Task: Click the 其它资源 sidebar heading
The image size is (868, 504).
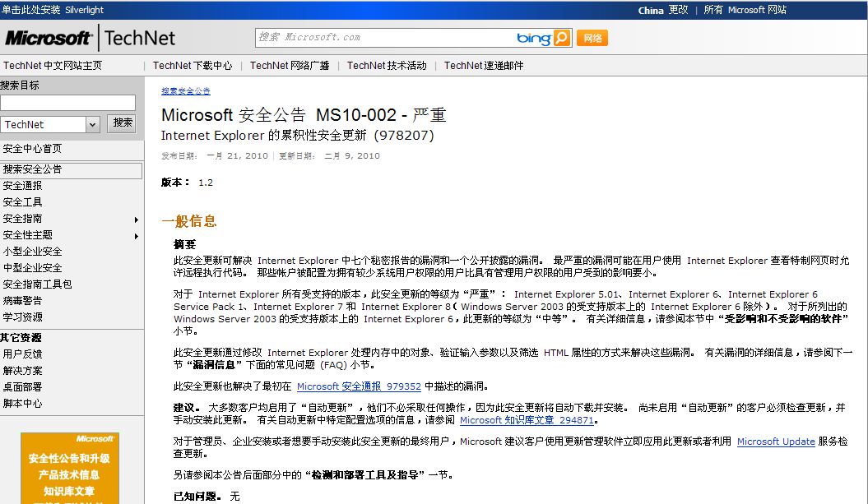Action: click(x=21, y=337)
